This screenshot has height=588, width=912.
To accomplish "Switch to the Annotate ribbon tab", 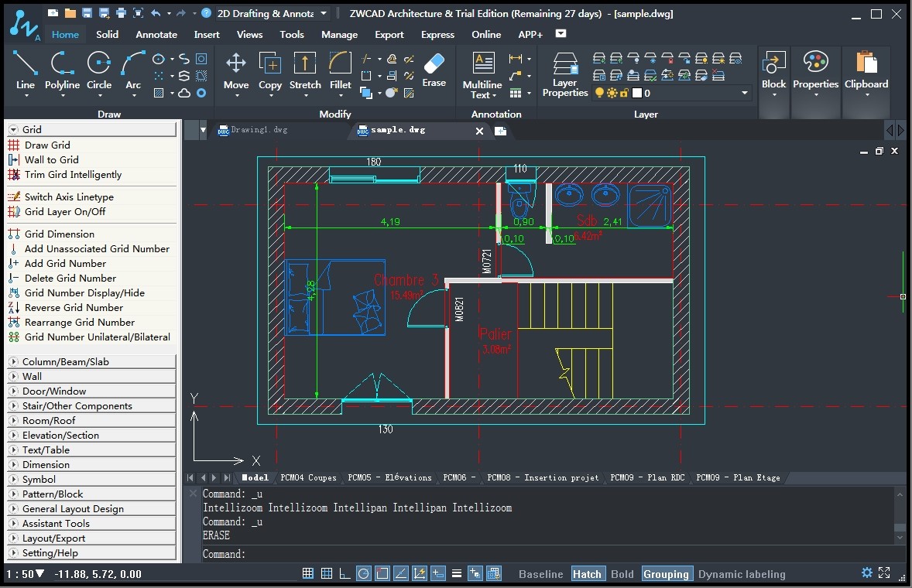I will click(156, 34).
